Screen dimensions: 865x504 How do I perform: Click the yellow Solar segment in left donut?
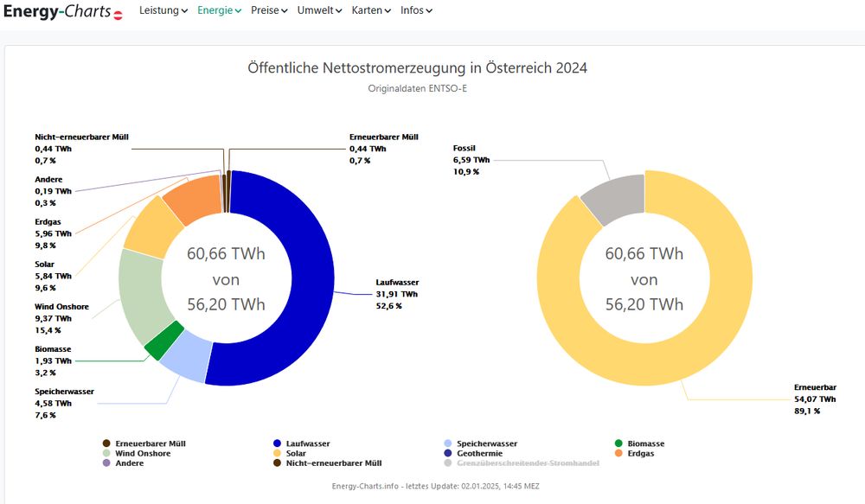coord(152,226)
